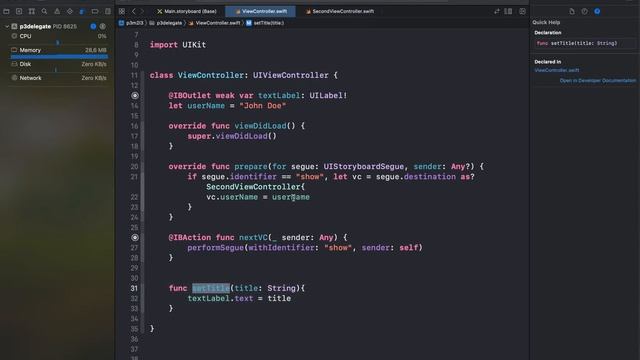This screenshot has width=640, height=360.
Task: Open p3delegate folder jump bar item
Action: [x=166, y=23]
